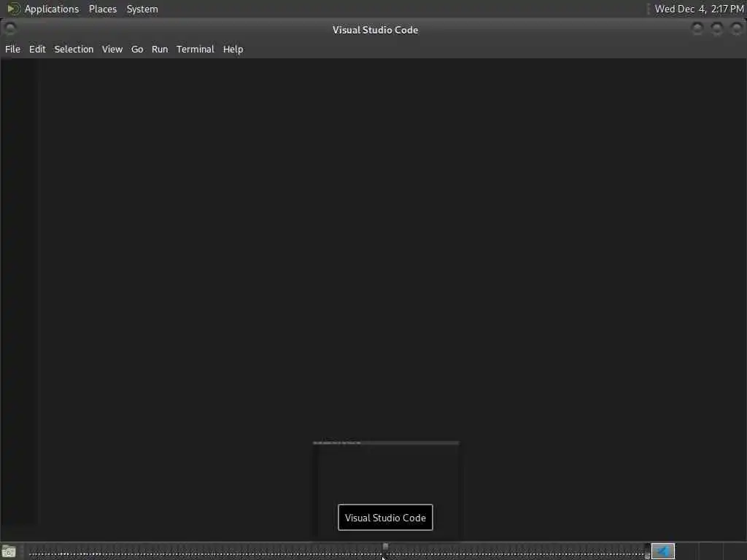The image size is (747, 560).
Task: Open the File menu
Action: click(x=13, y=49)
